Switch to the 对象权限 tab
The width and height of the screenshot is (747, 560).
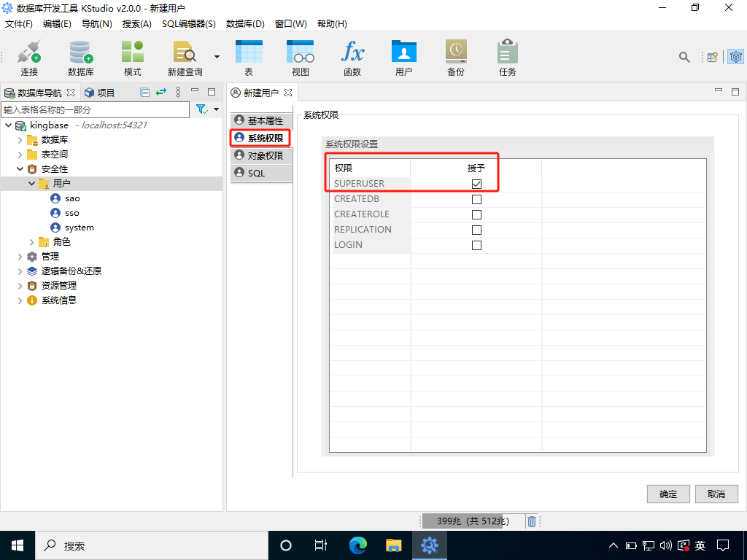point(260,155)
